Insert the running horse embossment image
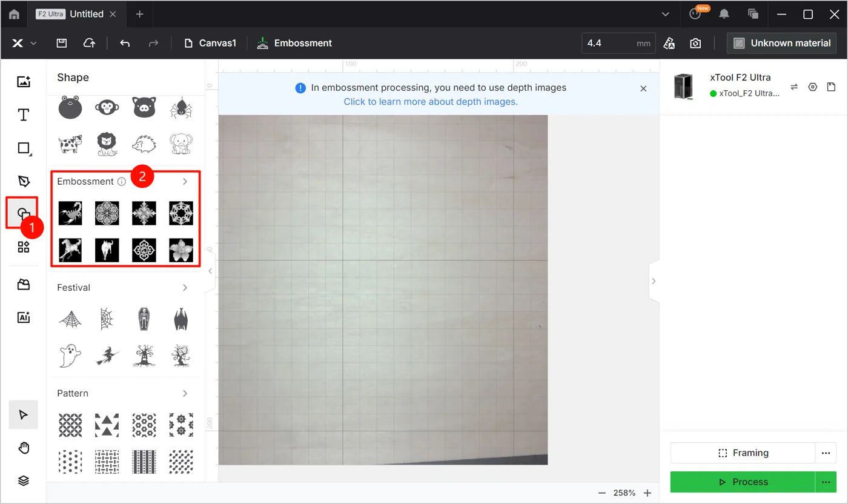Image resolution: width=848 pixels, height=504 pixels. tap(70, 250)
